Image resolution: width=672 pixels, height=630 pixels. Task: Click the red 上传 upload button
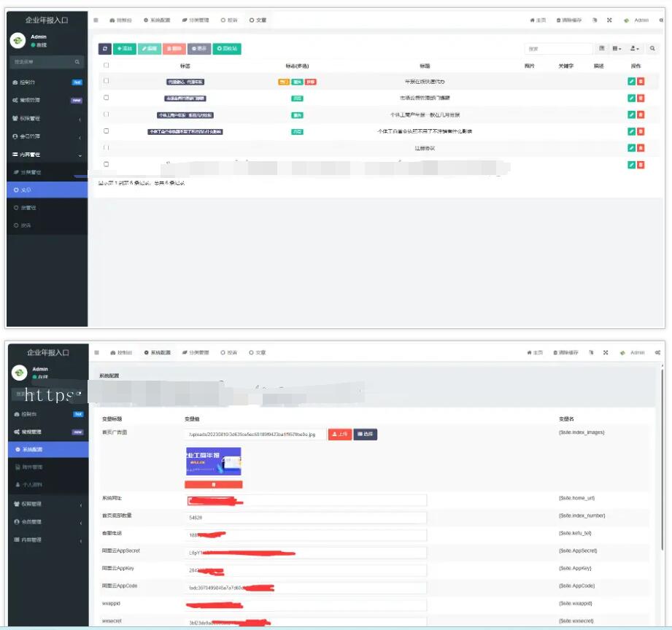[340, 434]
